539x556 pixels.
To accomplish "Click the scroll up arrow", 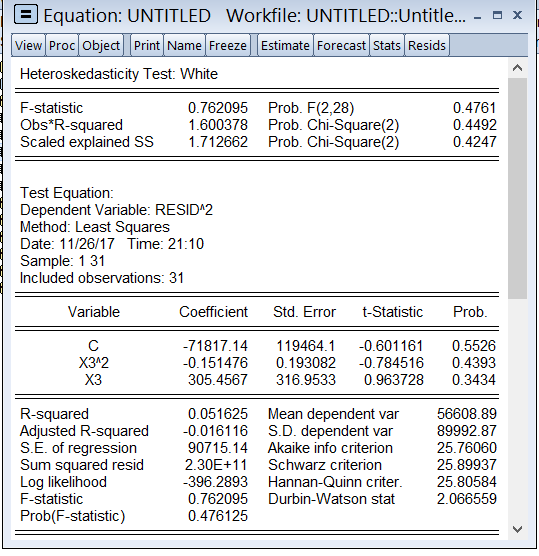I will pos(517,68).
